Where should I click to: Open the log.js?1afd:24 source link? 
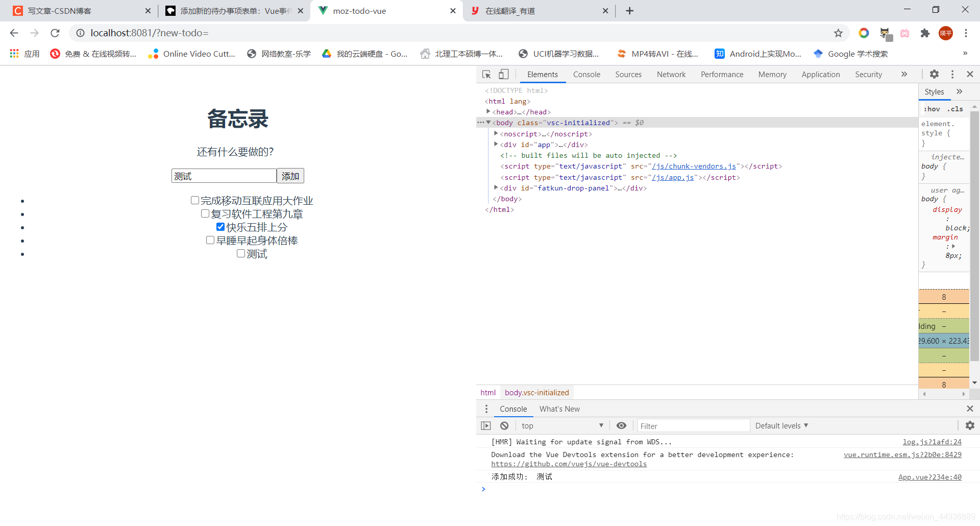(932, 442)
